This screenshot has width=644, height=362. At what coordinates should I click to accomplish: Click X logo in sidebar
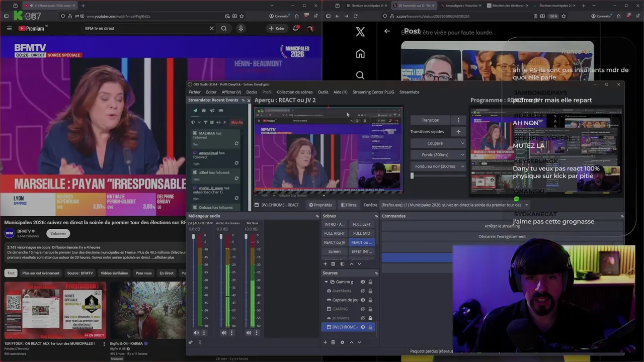tap(360, 32)
